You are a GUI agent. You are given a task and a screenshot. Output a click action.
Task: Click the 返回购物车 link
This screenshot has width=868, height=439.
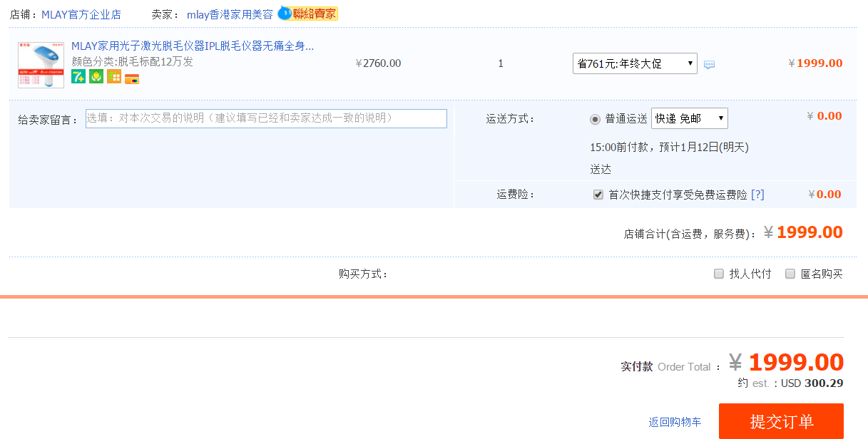pyautogui.click(x=675, y=422)
